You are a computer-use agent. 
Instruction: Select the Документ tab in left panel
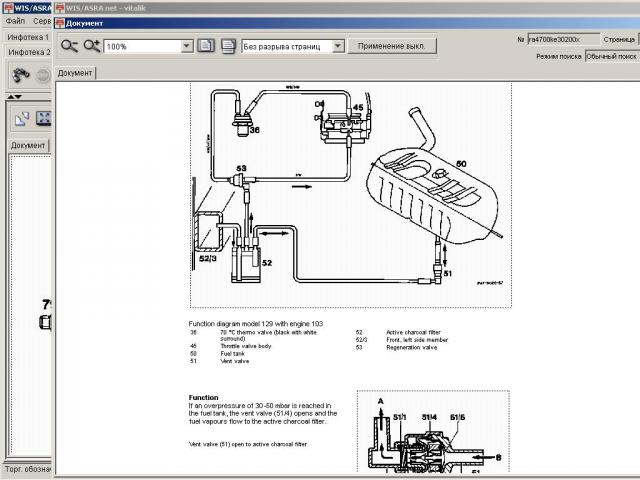tap(28, 145)
